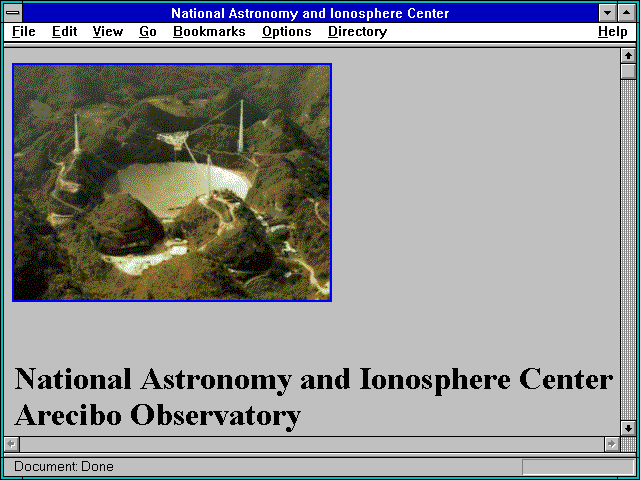
Task: Minimize the browser window with down arrow
Action: click(608, 13)
